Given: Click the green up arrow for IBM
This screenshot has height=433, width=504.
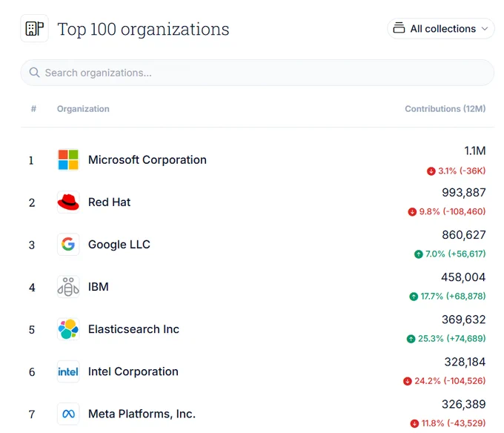Looking at the screenshot, I should click(x=414, y=297).
